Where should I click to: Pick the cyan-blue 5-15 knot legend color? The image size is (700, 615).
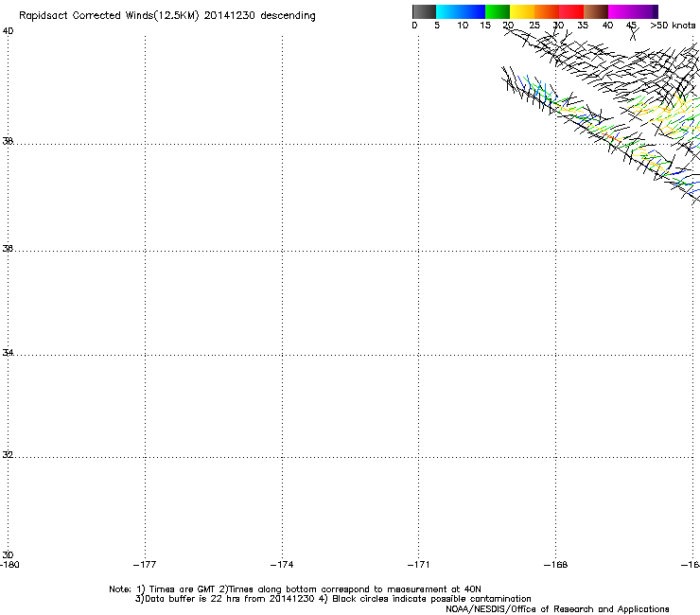[x=461, y=11]
